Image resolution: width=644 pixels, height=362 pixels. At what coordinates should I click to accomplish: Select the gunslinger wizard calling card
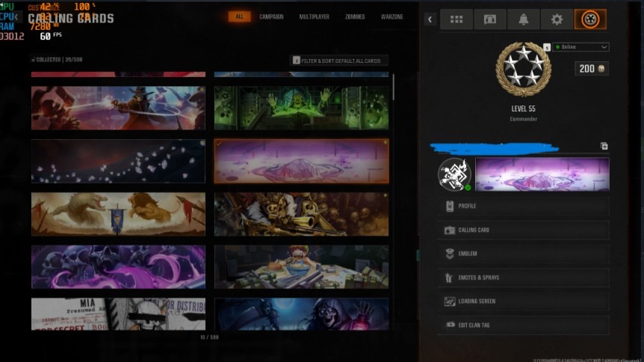[x=118, y=108]
